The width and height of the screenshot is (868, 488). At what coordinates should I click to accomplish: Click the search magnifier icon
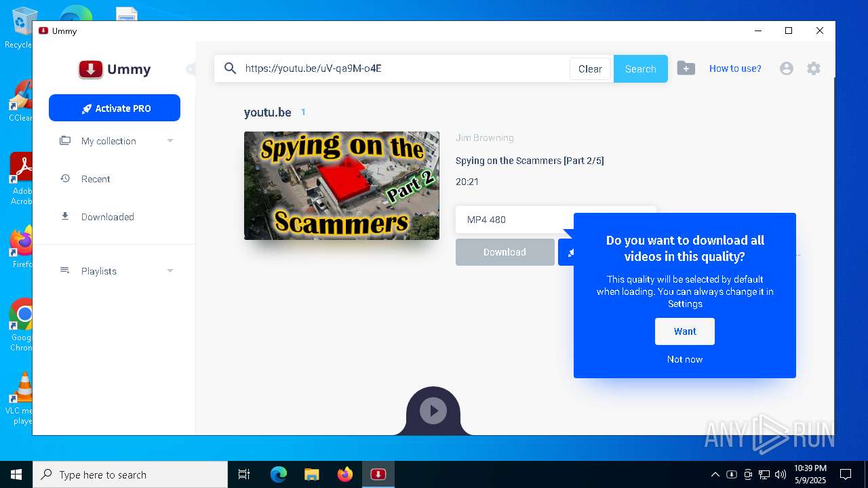tap(231, 68)
